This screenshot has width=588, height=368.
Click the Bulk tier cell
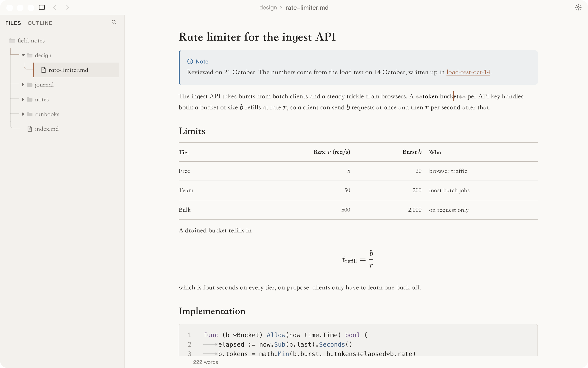[x=184, y=210]
